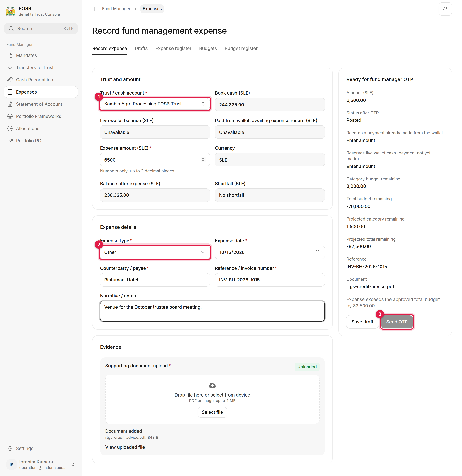This screenshot has height=476, width=462.
Task: Open the Budgets tab
Action: [208, 49]
